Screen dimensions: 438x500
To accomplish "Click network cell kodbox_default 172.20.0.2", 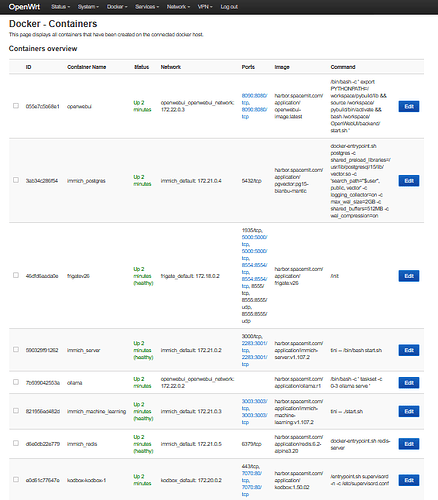I will coord(191,480).
